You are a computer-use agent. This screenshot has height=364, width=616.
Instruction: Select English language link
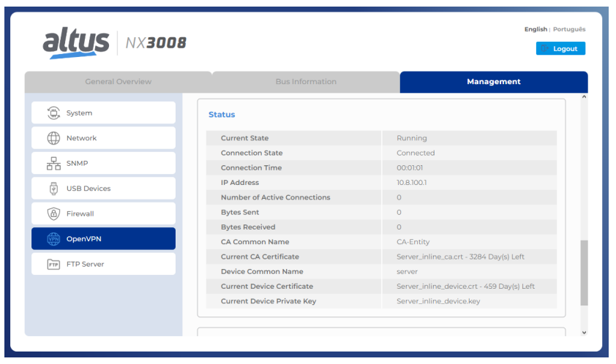(536, 29)
